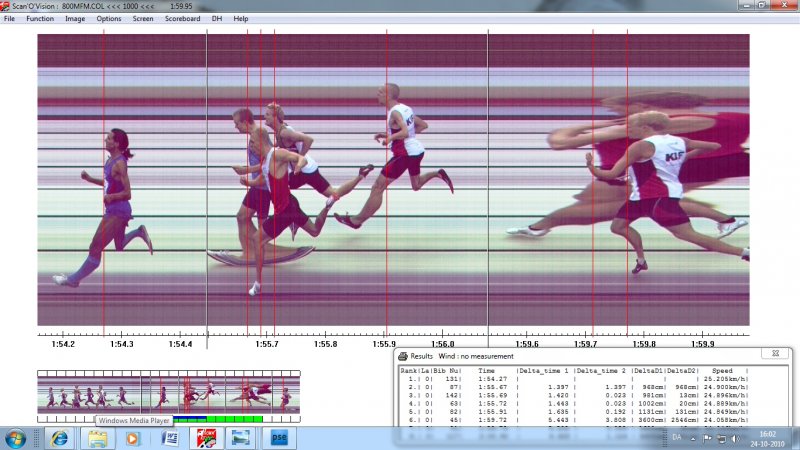Open the Action Center flag icon
This screenshot has width=800, height=450.
point(707,438)
